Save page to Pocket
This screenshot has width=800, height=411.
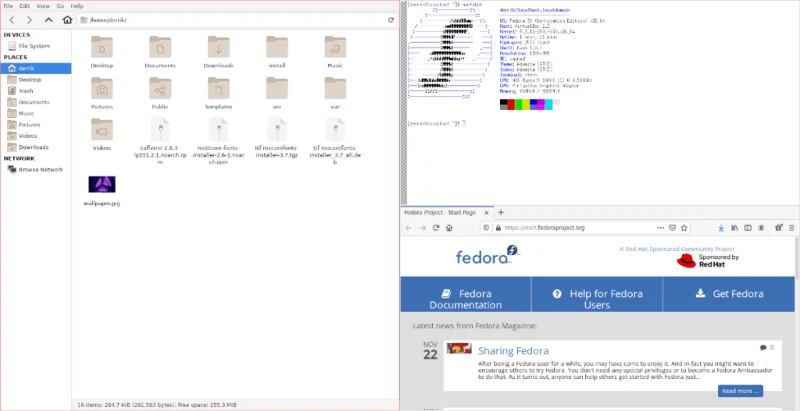tap(672, 228)
